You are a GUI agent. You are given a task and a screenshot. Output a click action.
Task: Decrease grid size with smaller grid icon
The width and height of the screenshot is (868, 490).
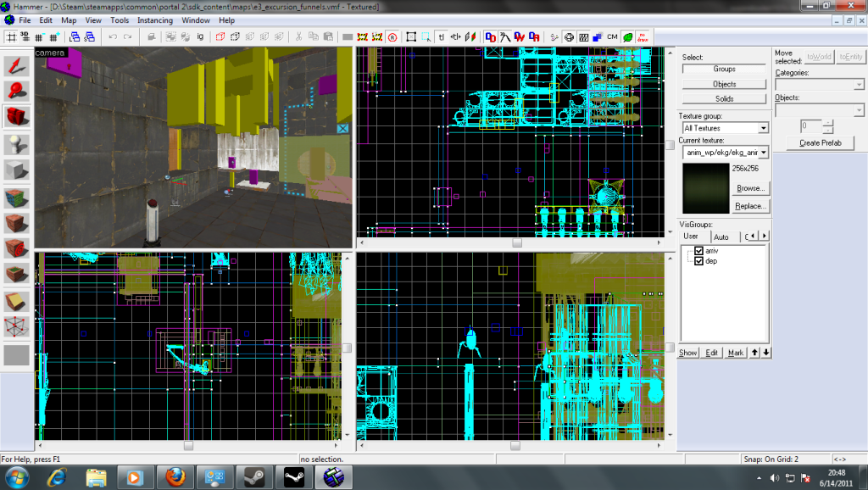(39, 37)
